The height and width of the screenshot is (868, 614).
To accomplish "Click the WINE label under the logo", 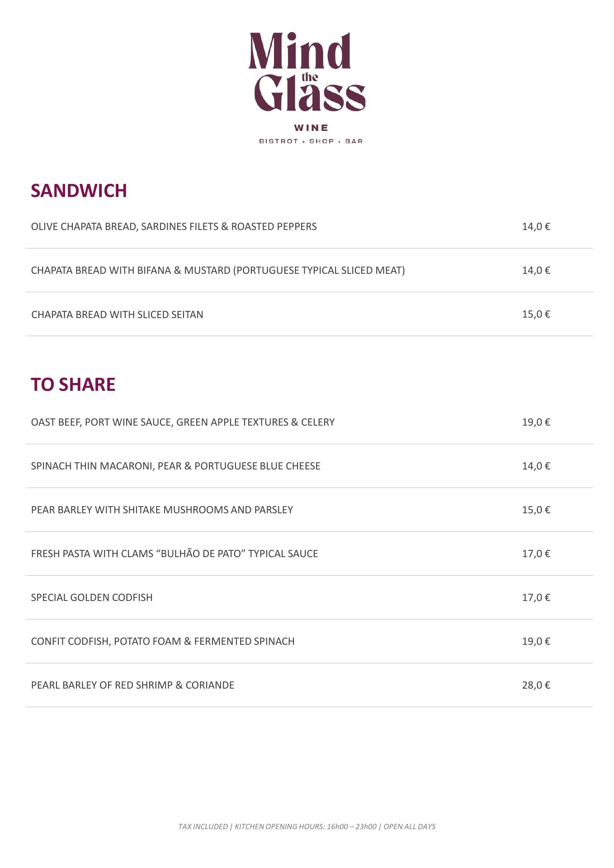I will [x=311, y=128].
